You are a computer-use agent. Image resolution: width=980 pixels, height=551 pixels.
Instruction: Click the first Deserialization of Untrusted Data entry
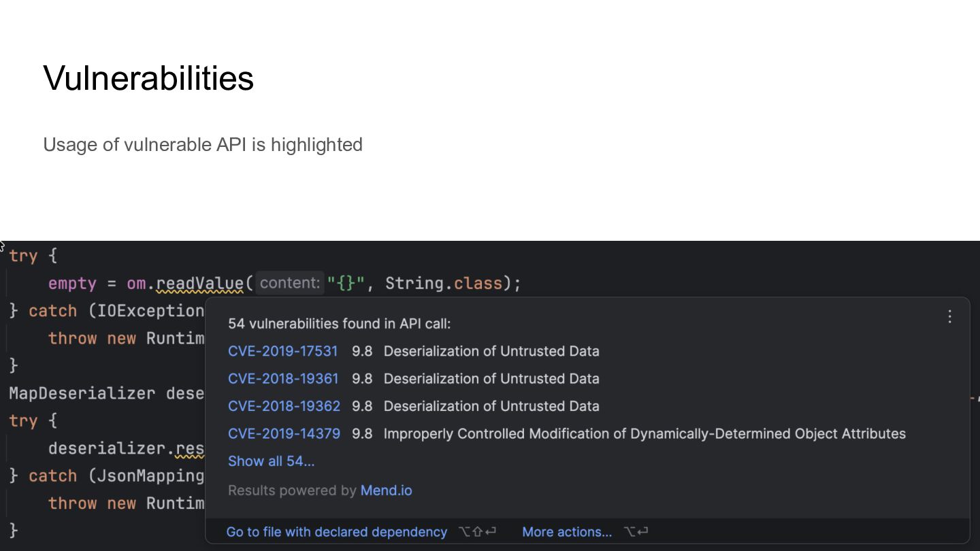491,351
